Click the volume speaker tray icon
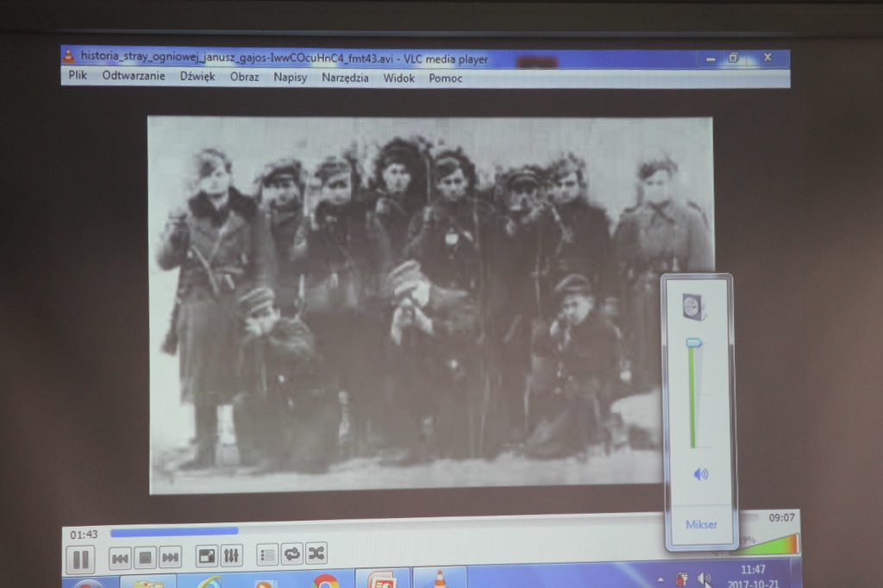This screenshot has height=588, width=883. tap(704, 579)
